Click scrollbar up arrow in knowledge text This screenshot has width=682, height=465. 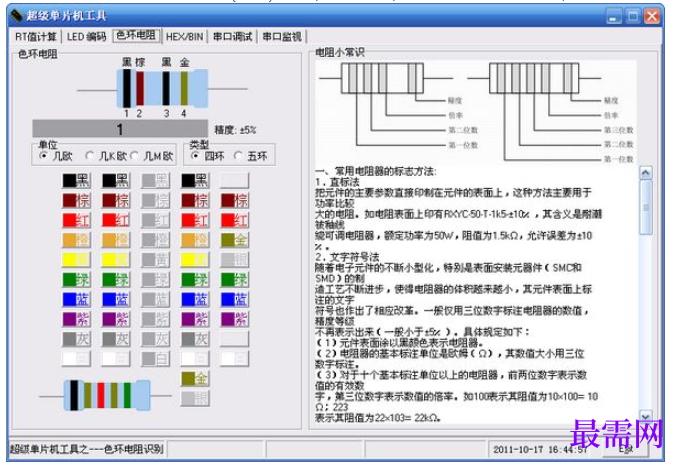(x=645, y=173)
